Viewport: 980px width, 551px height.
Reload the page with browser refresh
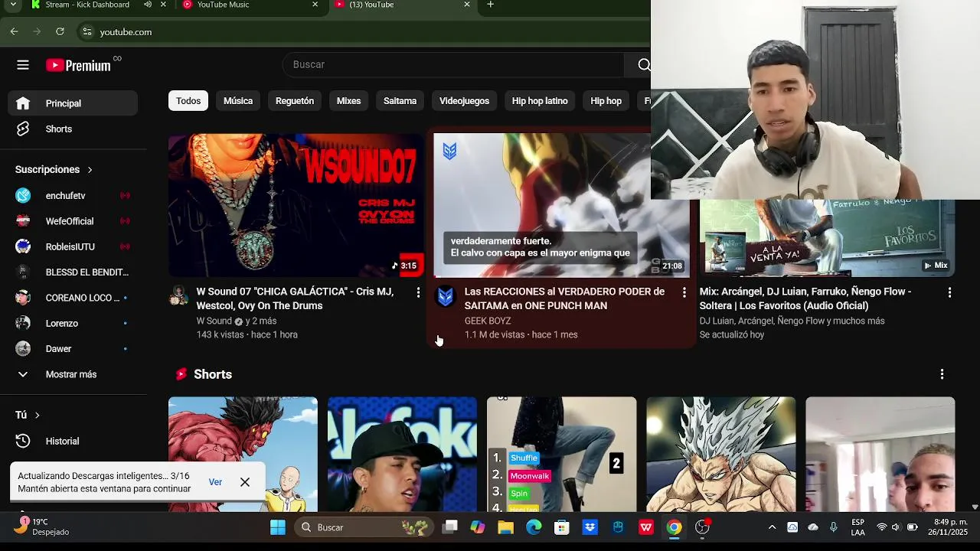point(60,31)
